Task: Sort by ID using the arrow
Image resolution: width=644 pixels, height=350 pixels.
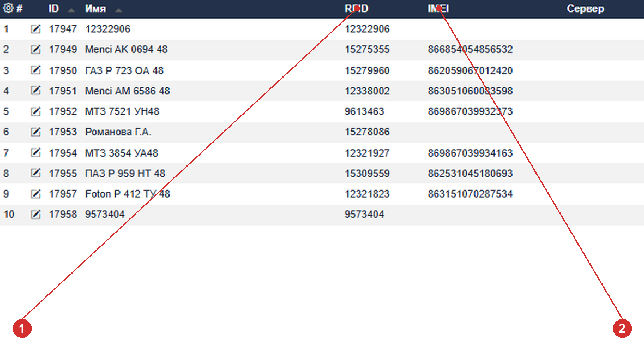Action: tap(71, 10)
